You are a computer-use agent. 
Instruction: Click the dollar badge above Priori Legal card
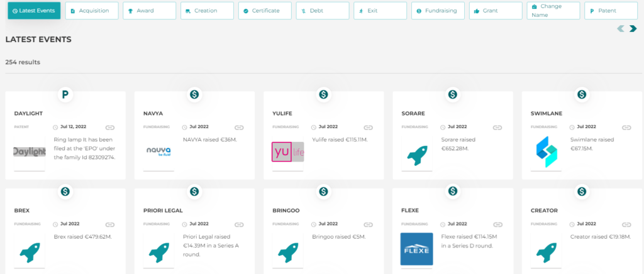(194, 191)
